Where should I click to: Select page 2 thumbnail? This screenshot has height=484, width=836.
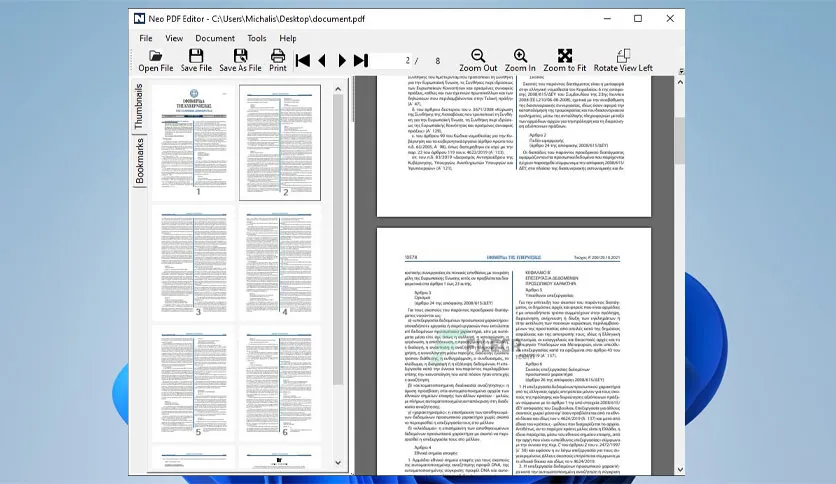[280, 142]
